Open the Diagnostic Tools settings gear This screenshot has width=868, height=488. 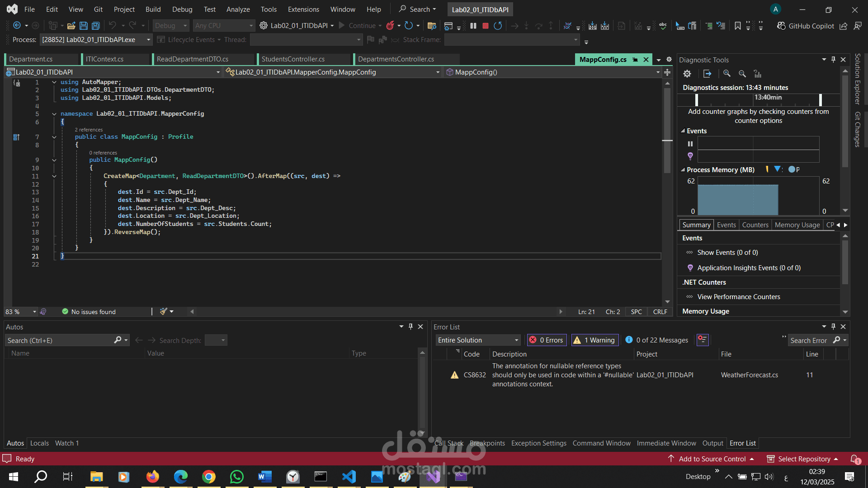click(x=687, y=74)
